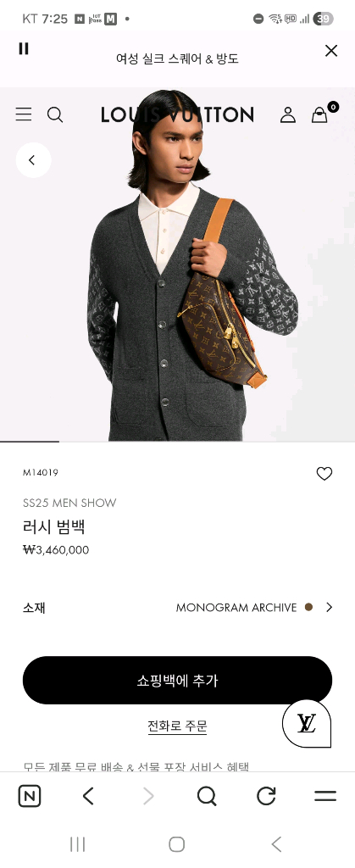Screen dimensions: 355x868
Task: Open Android recent apps button
Action: click(x=77, y=844)
